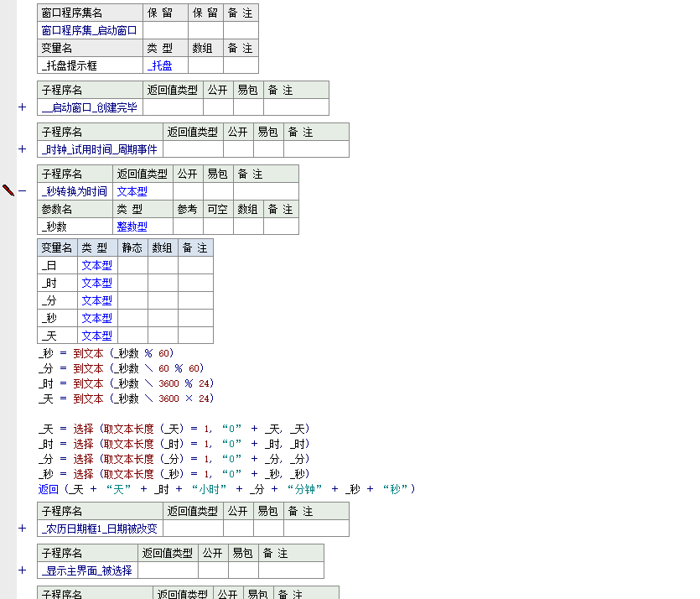This screenshot has height=599, width=700.
Task: Click the 数组 cell of _托盘提示框
Action: pos(205,65)
